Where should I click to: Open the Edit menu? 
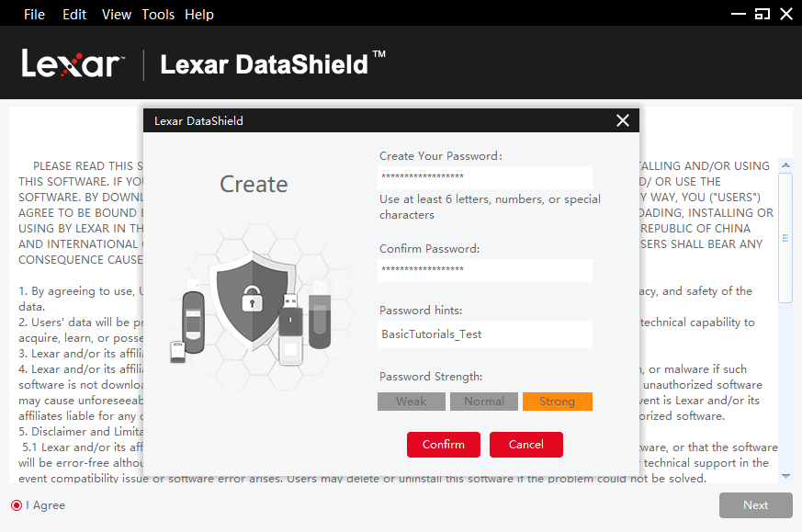[74, 15]
